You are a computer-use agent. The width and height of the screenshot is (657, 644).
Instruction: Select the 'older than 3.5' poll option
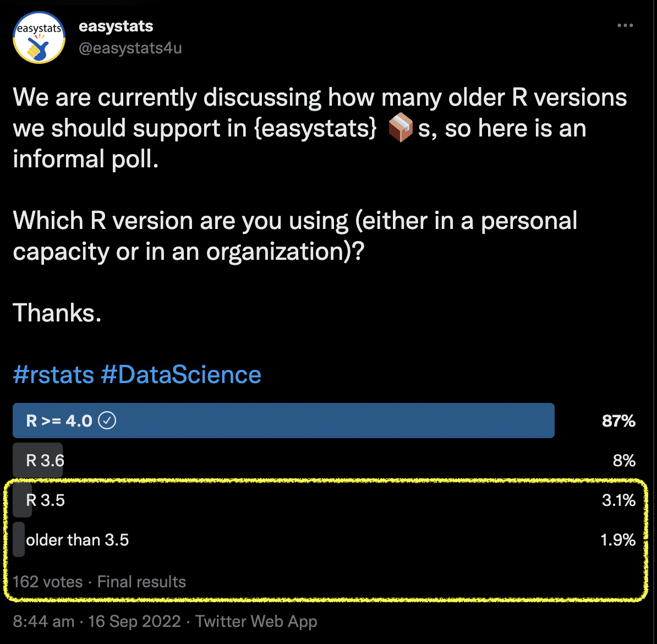coord(77,539)
